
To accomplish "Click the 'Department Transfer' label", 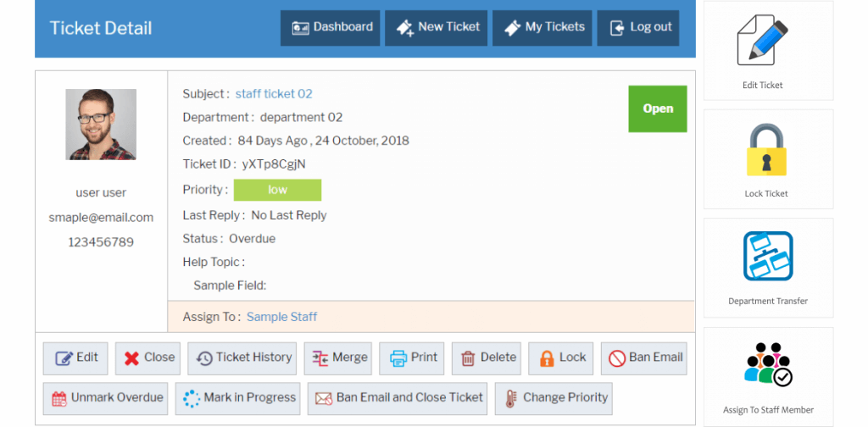I will tap(768, 302).
